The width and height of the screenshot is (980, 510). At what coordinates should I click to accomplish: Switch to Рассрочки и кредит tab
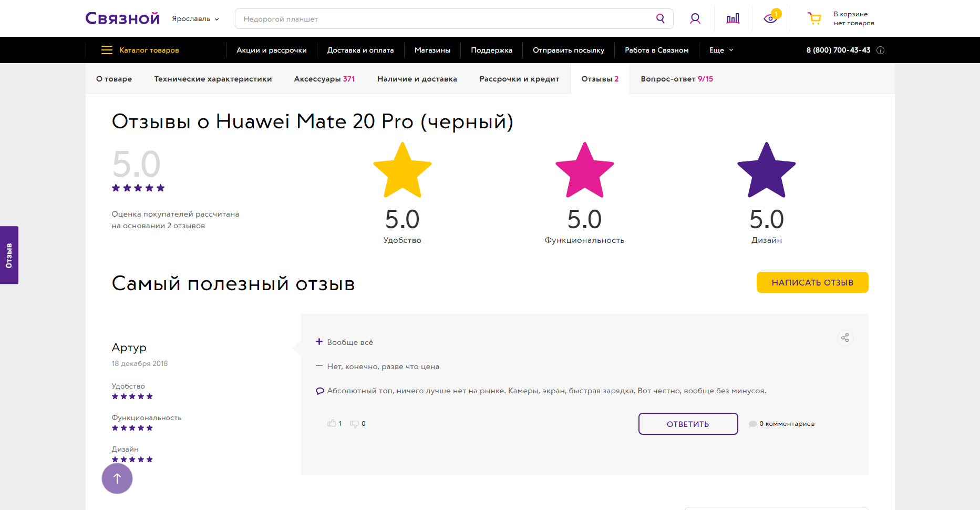[x=519, y=79]
